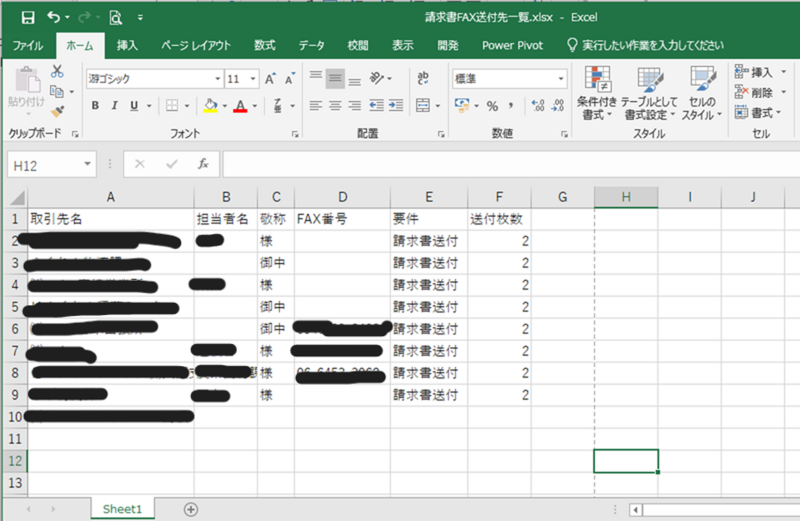
Task: Align text to the middle vertically
Action: click(x=335, y=78)
